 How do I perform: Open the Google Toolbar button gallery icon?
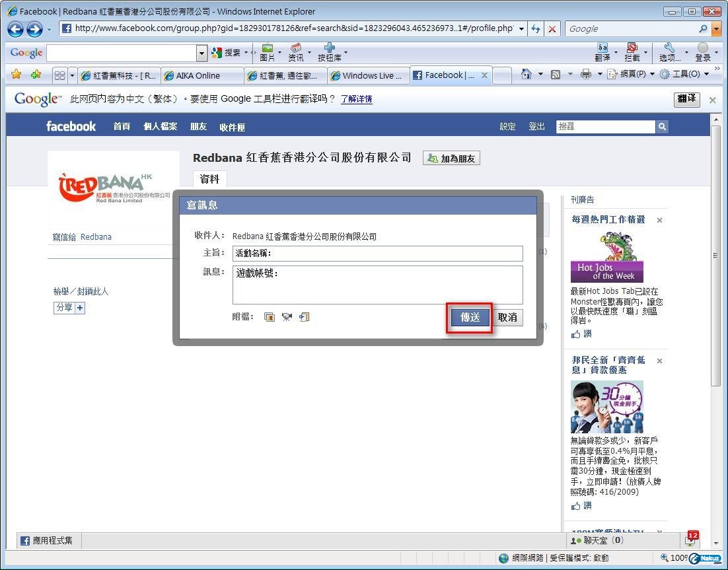click(x=329, y=52)
